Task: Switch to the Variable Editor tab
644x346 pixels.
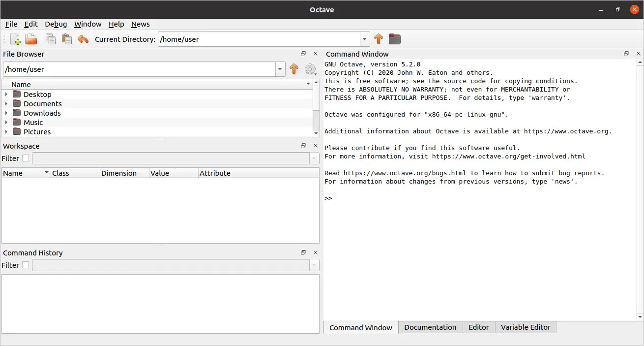Action: 526,327
